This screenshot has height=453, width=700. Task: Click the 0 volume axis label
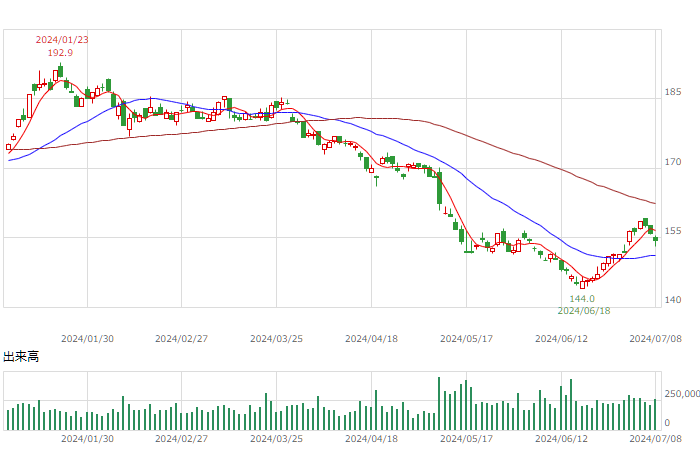tap(667, 422)
